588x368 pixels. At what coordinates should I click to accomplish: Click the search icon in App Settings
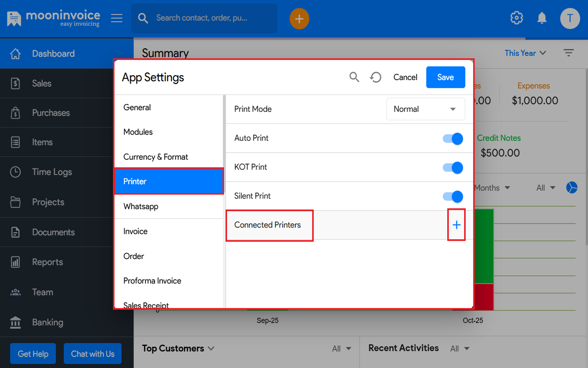354,77
